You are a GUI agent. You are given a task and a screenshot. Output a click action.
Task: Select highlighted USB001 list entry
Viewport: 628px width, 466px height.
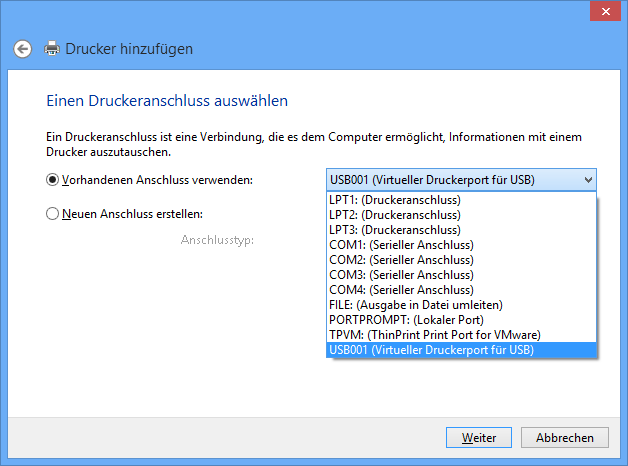[x=461, y=350]
